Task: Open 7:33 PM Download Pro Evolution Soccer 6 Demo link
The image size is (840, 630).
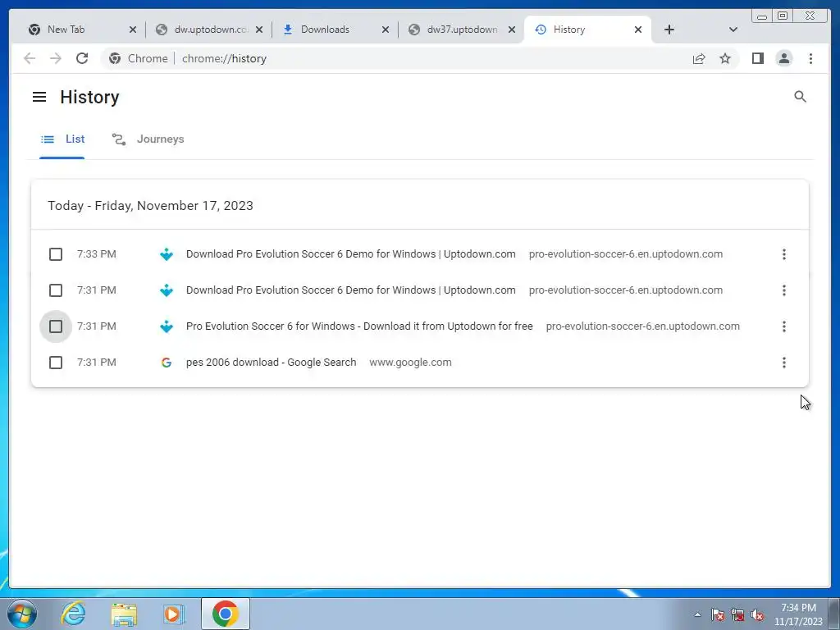Action: coord(351,254)
